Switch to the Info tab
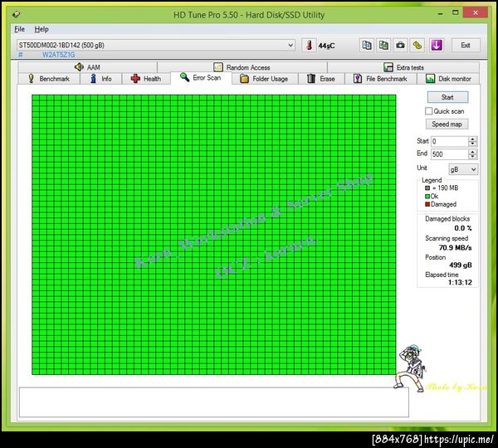The height and width of the screenshot is (448, 498). pyautogui.click(x=100, y=79)
